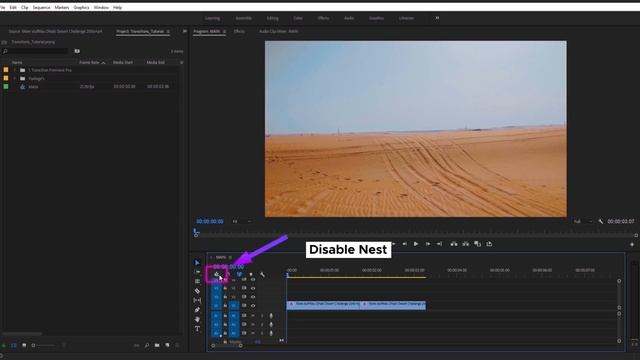
Task: Open the Window menu
Action: point(101,7)
